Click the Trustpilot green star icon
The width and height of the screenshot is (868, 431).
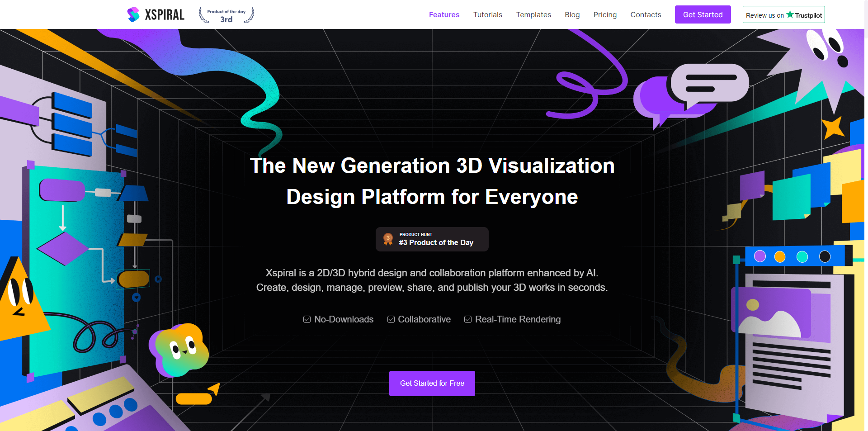[x=790, y=14]
